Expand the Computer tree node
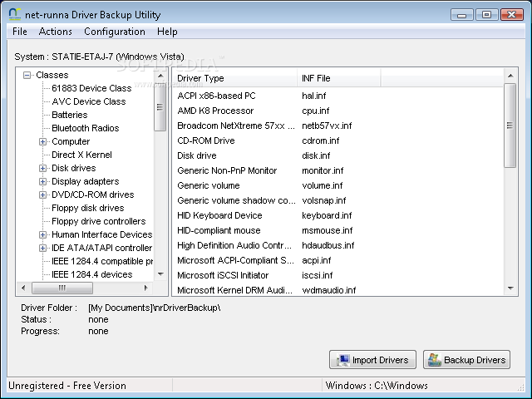This screenshot has height=399, width=532. [x=42, y=141]
